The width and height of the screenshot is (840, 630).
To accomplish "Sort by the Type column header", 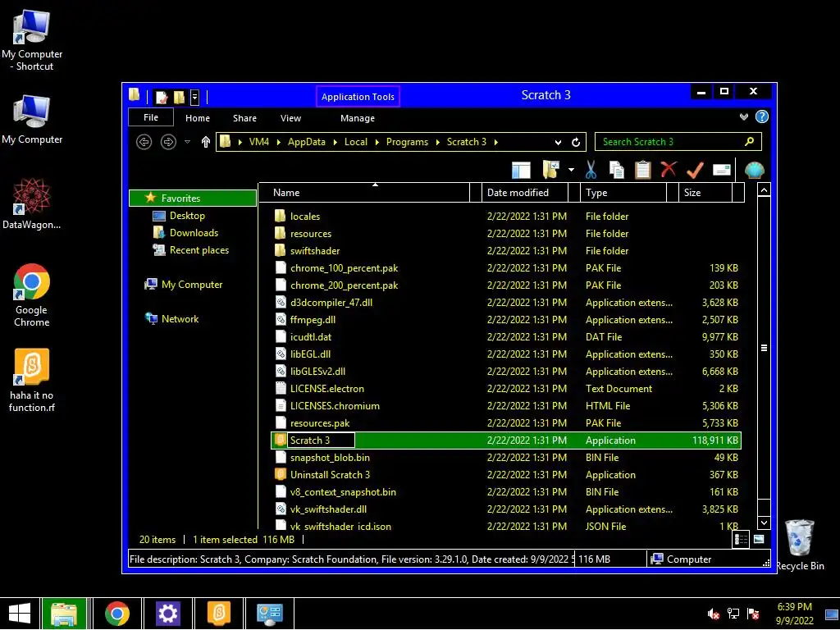I will pyautogui.click(x=623, y=192).
